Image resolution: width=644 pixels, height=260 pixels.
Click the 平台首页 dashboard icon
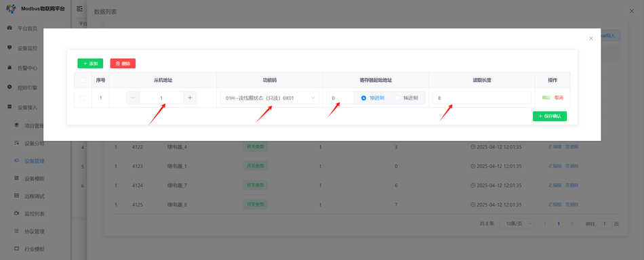(9, 28)
